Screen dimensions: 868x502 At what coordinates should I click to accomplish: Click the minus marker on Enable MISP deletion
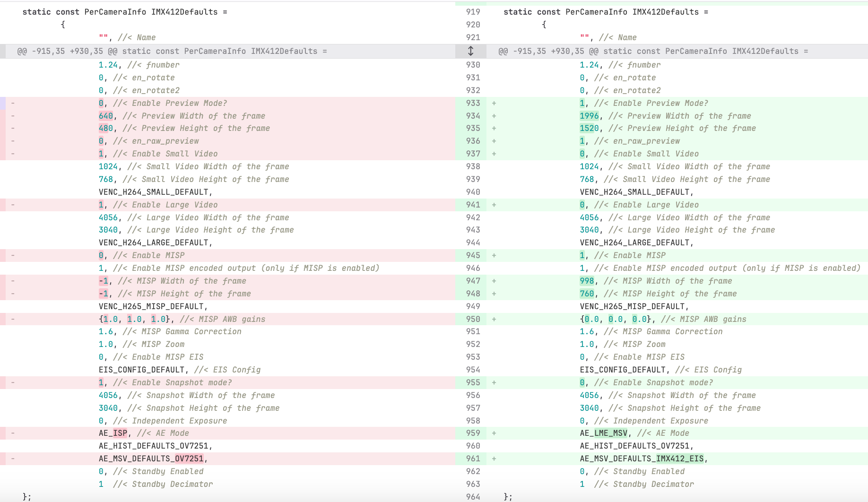(13, 255)
